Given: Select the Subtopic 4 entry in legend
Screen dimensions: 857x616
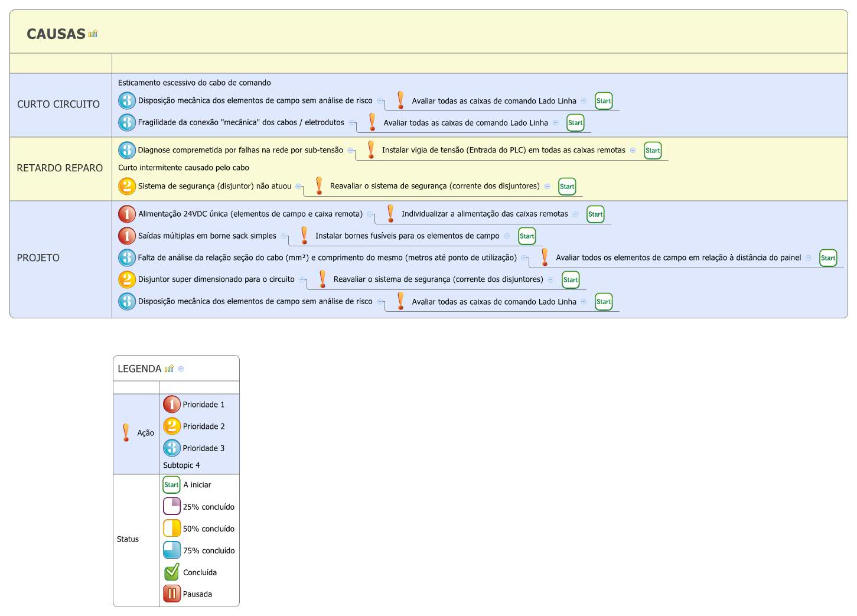Looking at the screenshot, I should click(x=181, y=465).
